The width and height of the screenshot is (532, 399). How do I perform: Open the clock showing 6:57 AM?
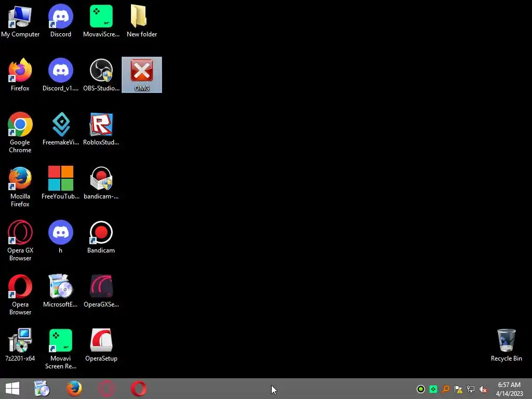(x=509, y=389)
